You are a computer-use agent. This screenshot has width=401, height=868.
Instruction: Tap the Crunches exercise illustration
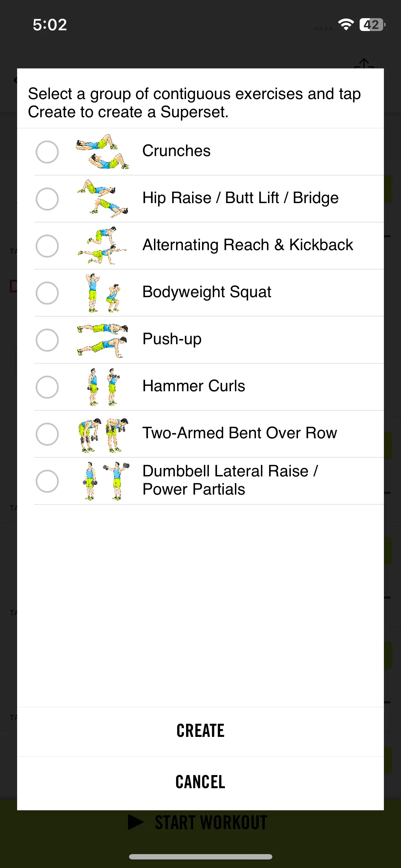(102, 151)
